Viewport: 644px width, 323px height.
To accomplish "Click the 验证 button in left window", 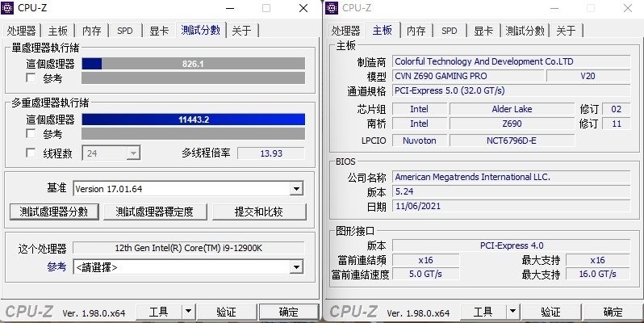I will (226, 312).
